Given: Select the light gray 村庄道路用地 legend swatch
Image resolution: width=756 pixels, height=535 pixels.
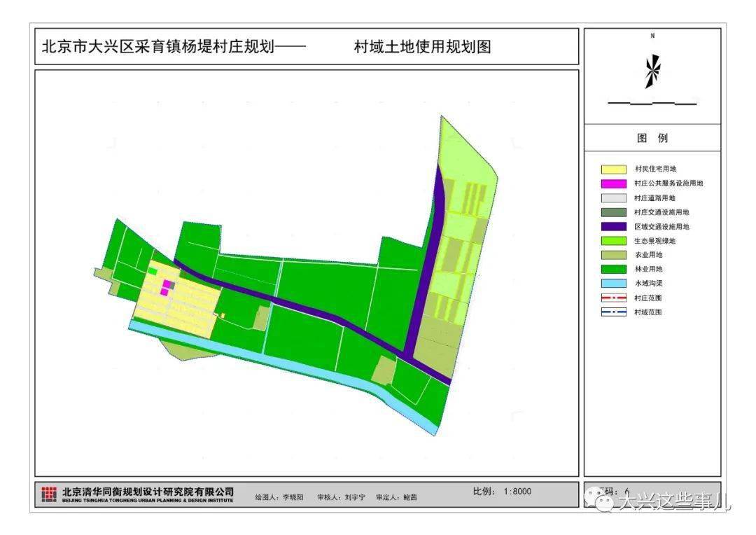Looking at the screenshot, I should 613,198.
